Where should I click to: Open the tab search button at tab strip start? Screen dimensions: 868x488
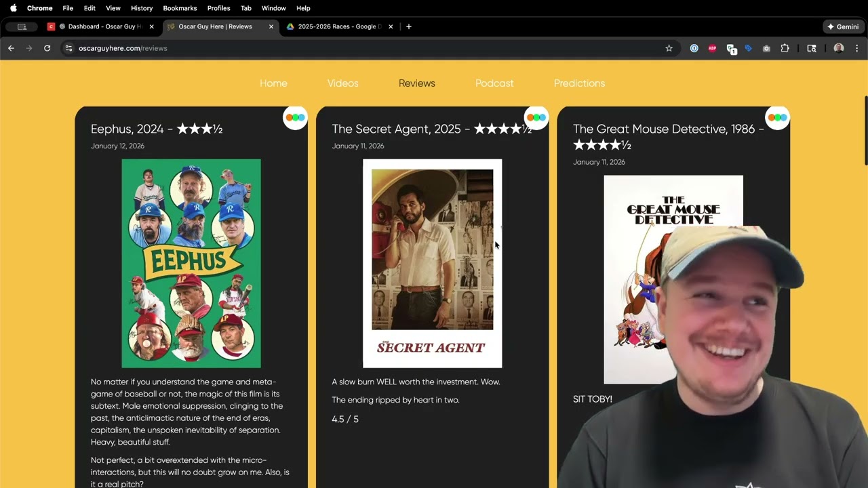click(x=22, y=26)
